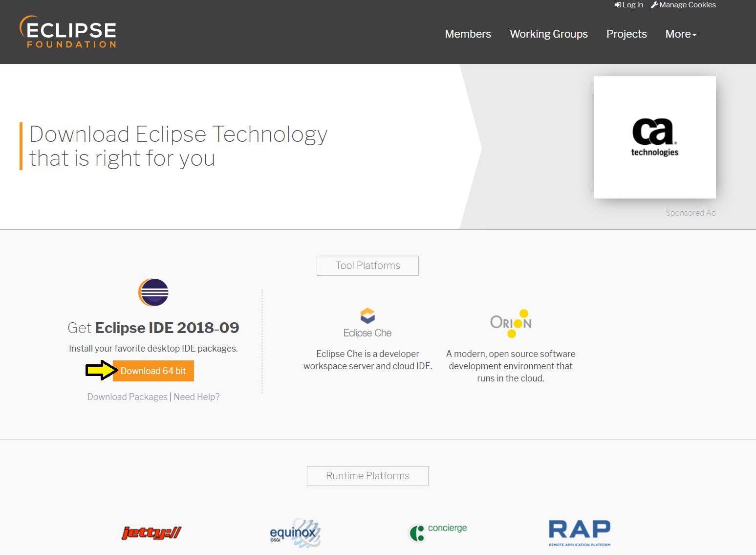Click 'Install your favorite desktop IDE packages' text

(153, 348)
